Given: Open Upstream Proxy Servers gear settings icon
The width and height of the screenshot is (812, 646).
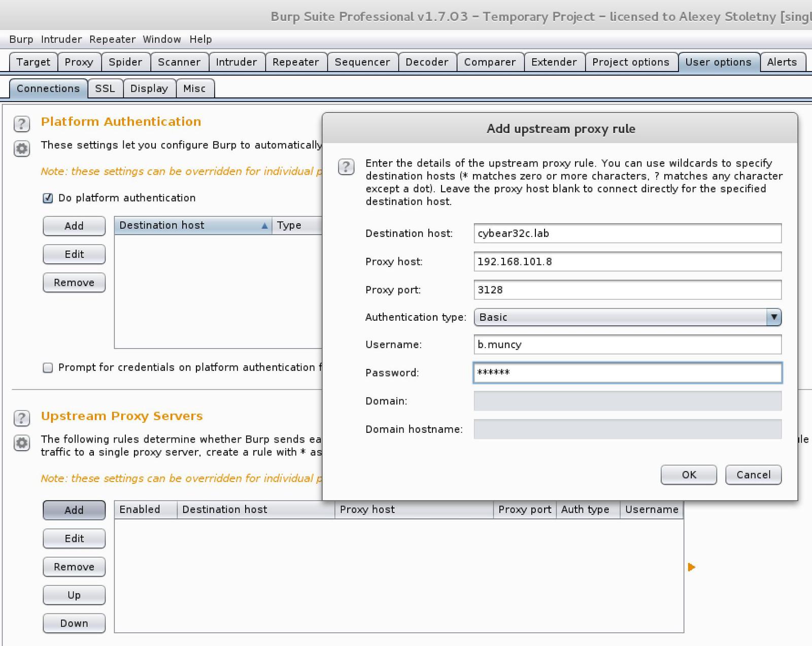Looking at the screenshot, I should click(x=21, y=443).
